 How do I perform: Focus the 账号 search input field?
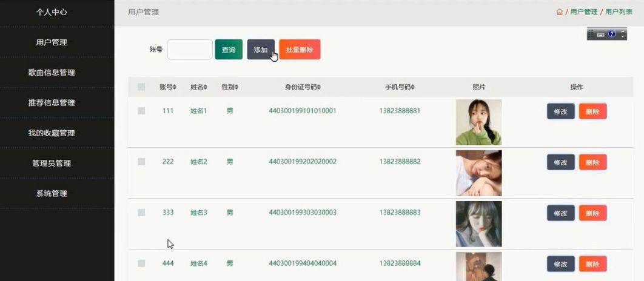point(190,50)
